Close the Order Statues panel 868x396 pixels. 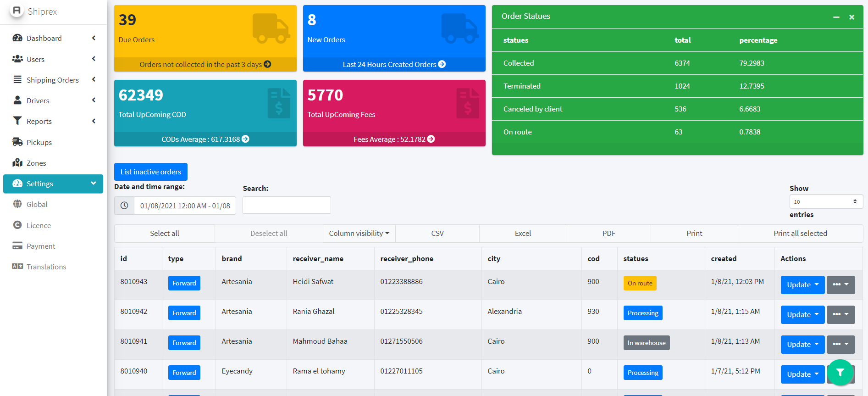pyautogui.click(x=851, y=17)
